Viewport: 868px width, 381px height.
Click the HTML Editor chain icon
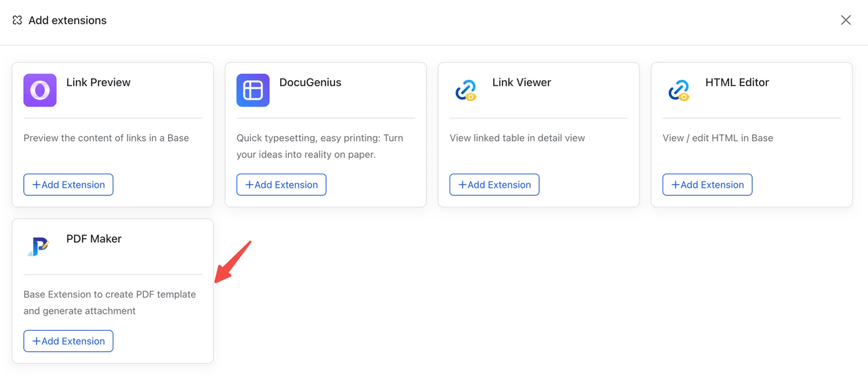click(x=679, y=90)
